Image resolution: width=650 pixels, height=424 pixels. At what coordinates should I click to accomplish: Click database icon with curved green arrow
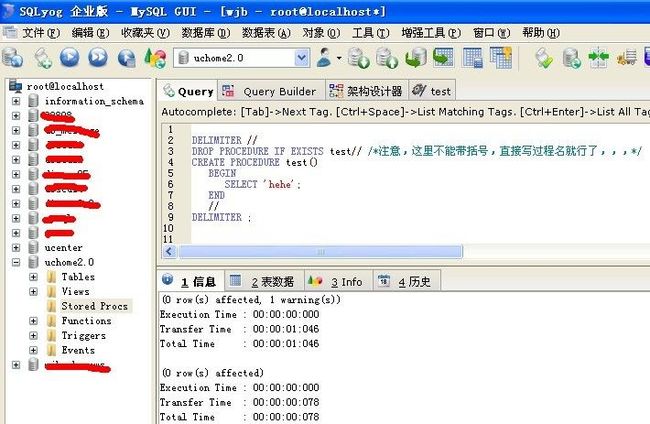[x=415, y=58]
